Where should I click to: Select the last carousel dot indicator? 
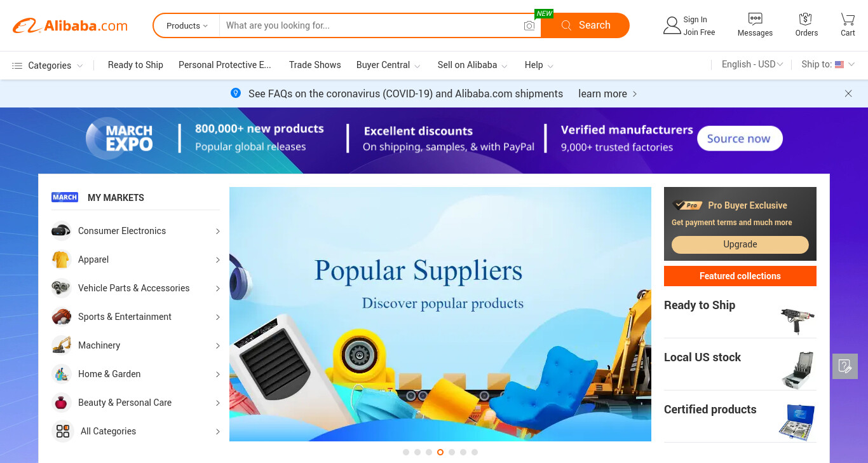[x=475, y=452]
